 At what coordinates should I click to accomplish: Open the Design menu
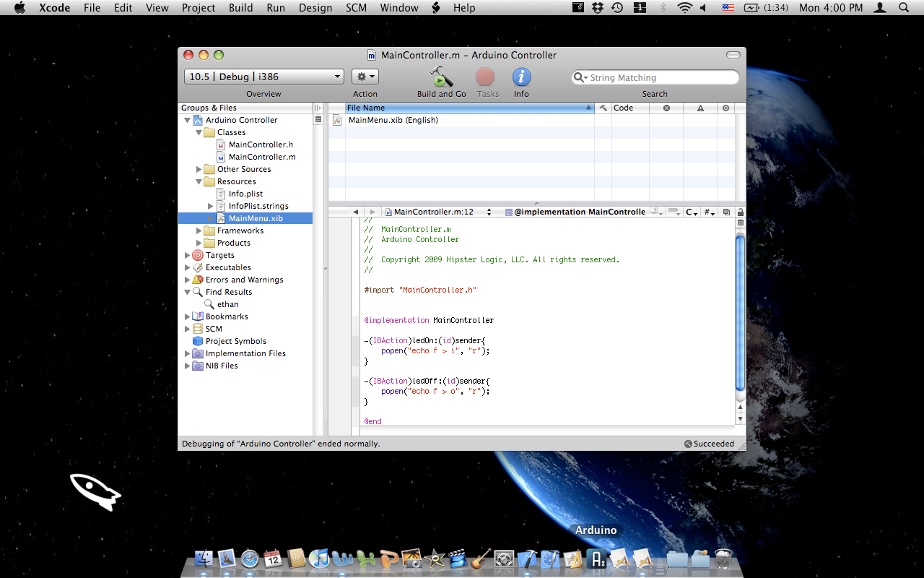tap(315, 8)
